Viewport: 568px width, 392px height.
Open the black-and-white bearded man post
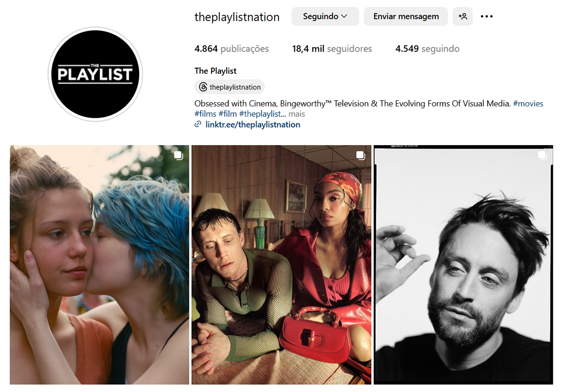463,265
